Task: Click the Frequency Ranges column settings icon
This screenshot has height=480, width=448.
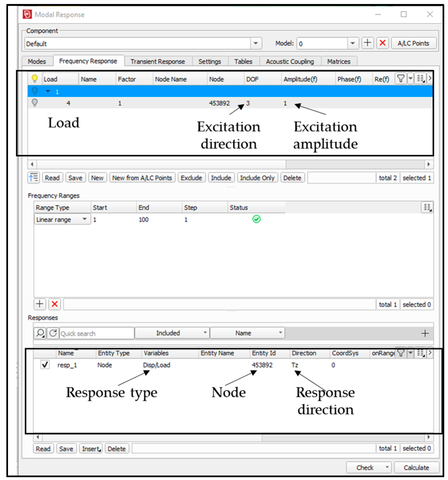Action: tap(427, 207)
